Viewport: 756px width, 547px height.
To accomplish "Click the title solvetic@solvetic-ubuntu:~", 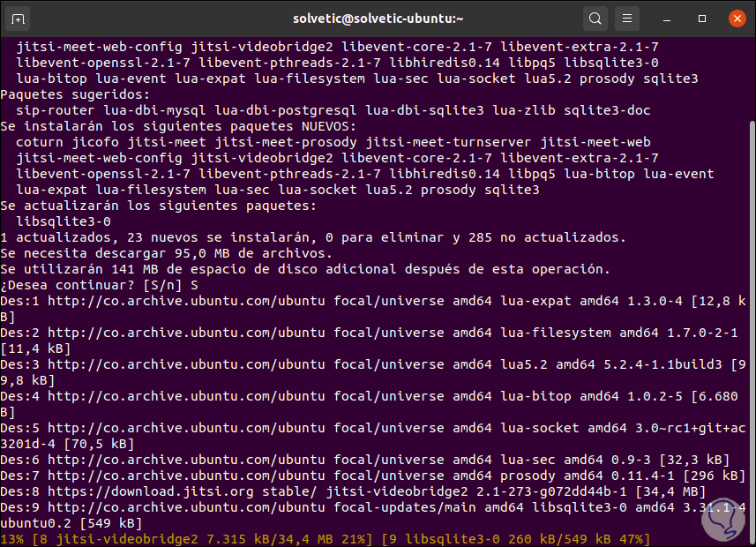I will pos(378,19).
